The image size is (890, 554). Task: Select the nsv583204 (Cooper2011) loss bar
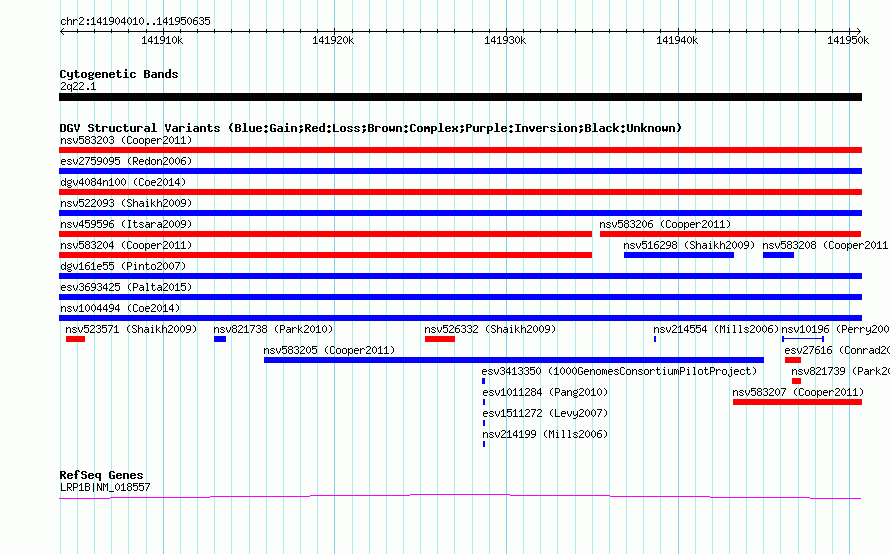(x=325, y=255)
